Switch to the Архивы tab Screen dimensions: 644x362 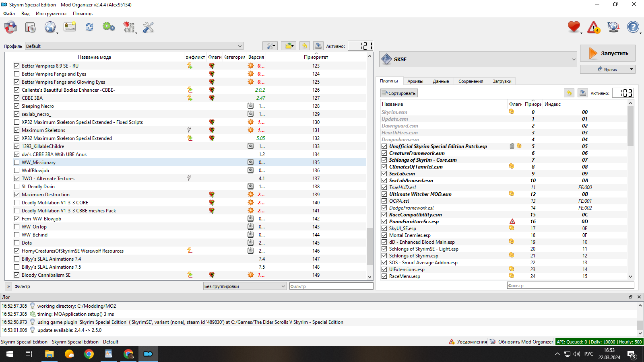pyautogui.click(x=415, y=81)
